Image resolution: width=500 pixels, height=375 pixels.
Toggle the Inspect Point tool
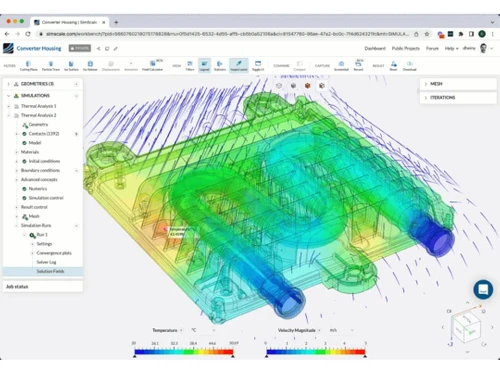point(239,65)
